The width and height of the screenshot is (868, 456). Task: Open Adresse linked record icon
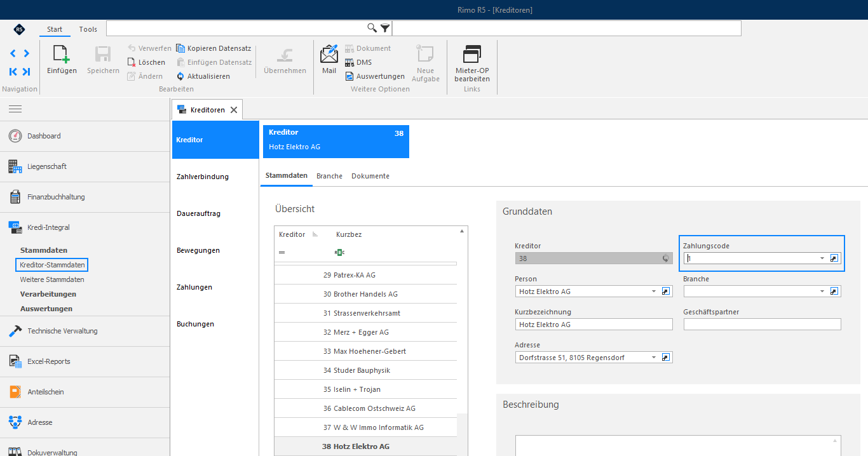666,358
